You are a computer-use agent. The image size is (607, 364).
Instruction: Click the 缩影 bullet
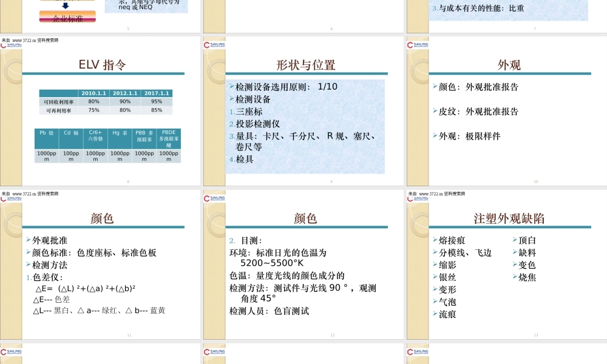[x=444, y=265]
